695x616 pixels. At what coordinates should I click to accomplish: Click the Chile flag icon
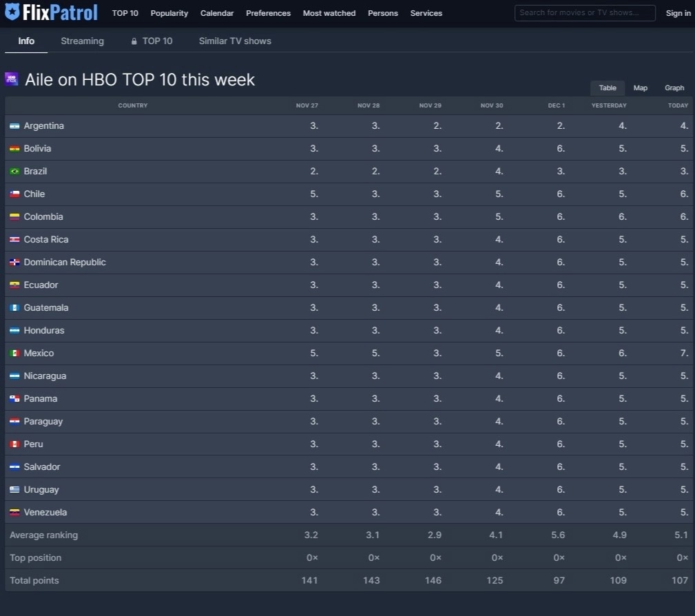pos(14,194)
